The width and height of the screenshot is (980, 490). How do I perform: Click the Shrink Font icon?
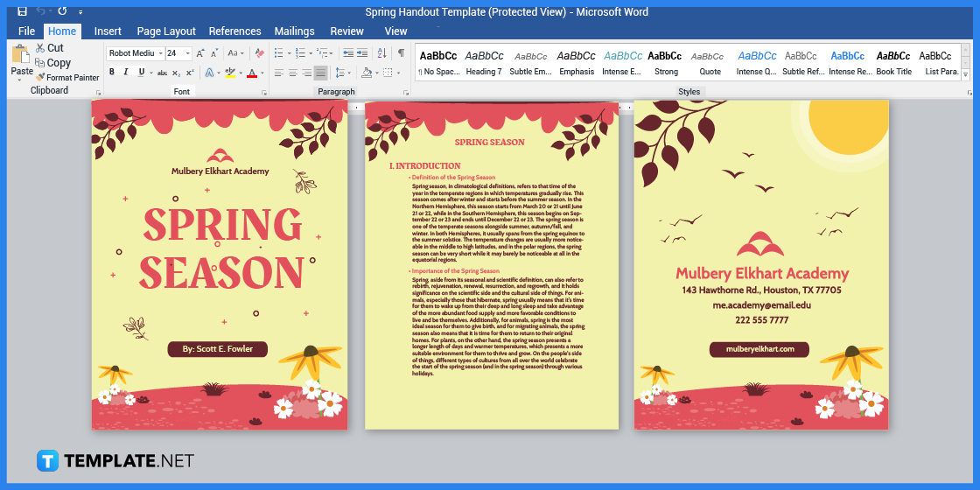click(214, 53)
